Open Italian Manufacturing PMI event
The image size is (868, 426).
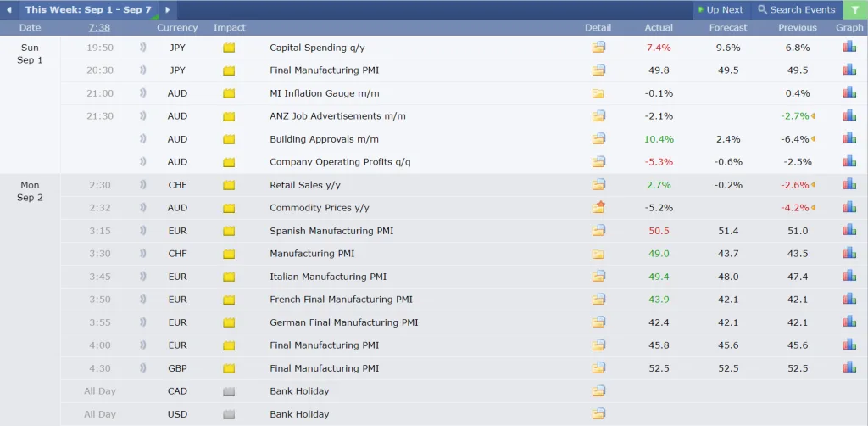tap(327, 277)
